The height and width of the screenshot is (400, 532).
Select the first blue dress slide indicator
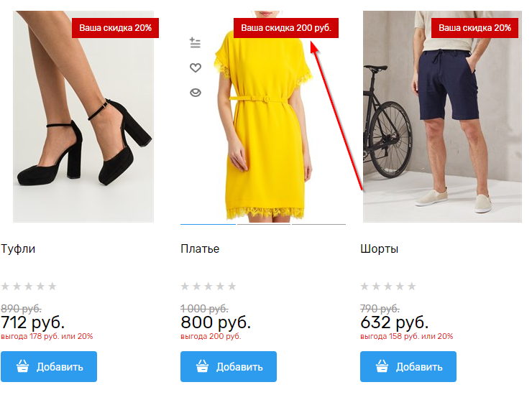(x=208, y=224)
